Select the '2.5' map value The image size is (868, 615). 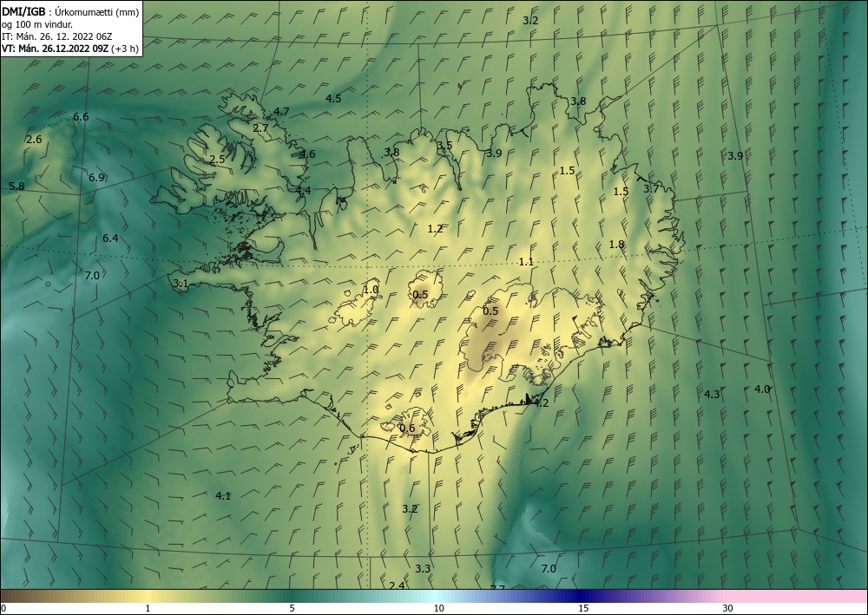[x=218, y=160]
